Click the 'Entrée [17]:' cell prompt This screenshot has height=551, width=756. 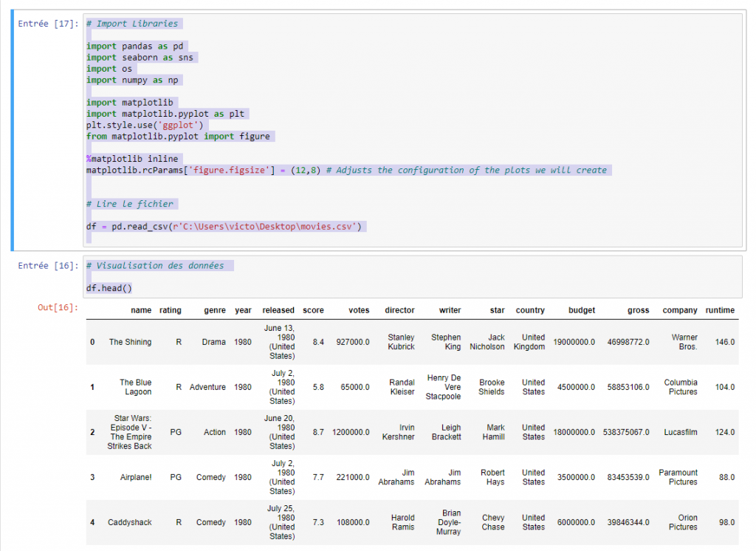48,24
